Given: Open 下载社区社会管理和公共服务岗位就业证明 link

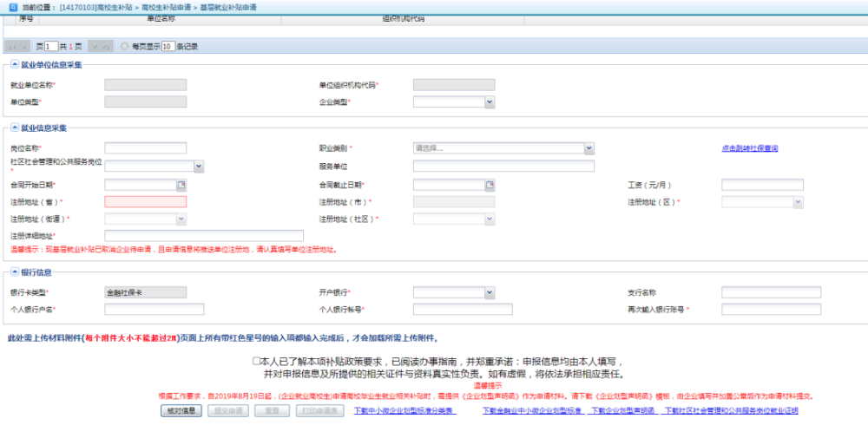Looking at the screenshot, I should (732, 410).
